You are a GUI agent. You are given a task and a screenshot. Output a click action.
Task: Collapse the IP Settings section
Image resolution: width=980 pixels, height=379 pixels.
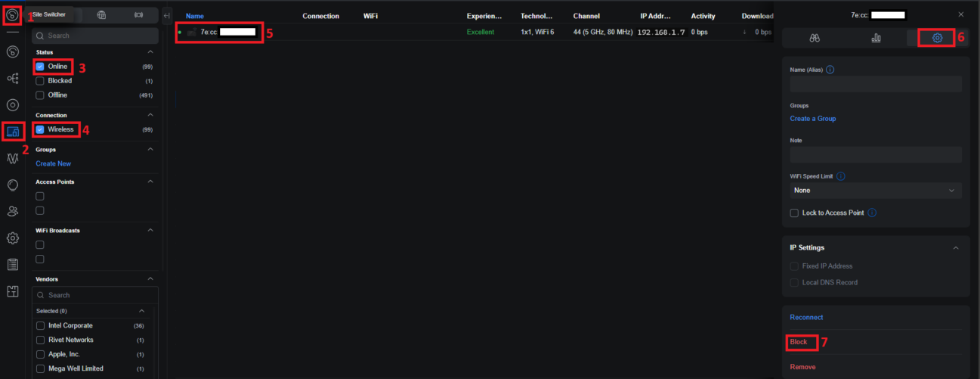pos(955,248)
